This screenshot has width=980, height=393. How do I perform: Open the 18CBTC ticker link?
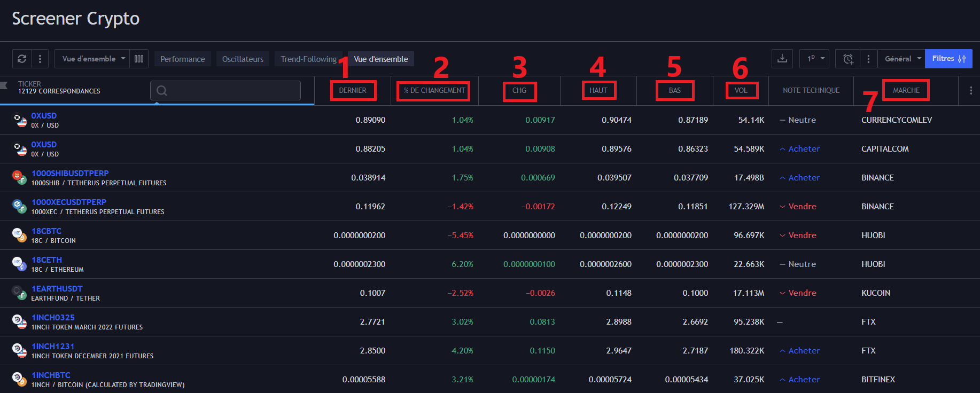46,231
